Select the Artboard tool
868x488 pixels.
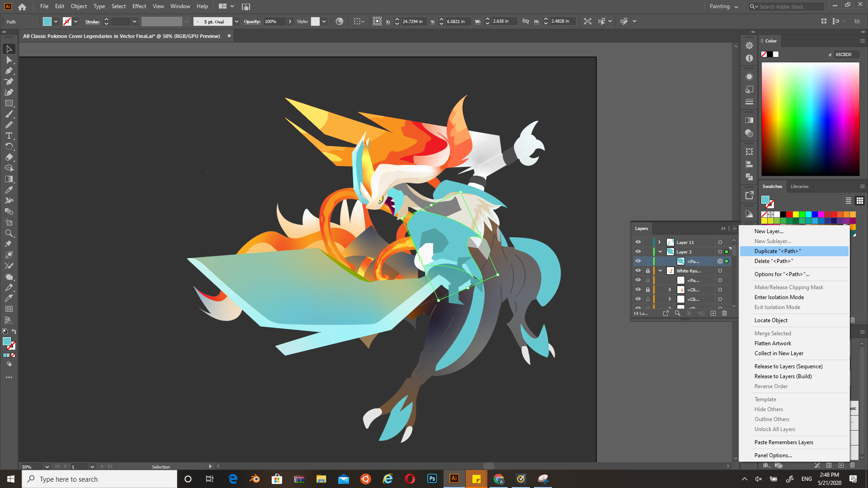pyautogui.click(x=9, y=222)
